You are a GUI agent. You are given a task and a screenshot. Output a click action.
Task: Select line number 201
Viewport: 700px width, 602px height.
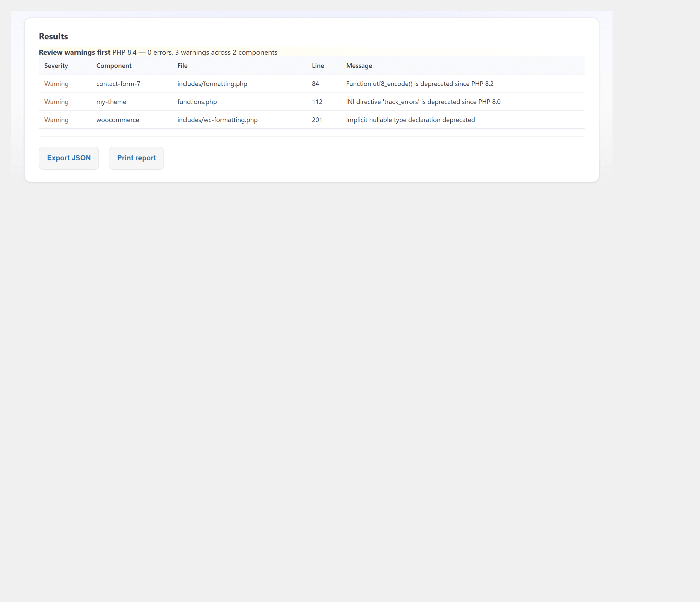click(x=317, y=120)
